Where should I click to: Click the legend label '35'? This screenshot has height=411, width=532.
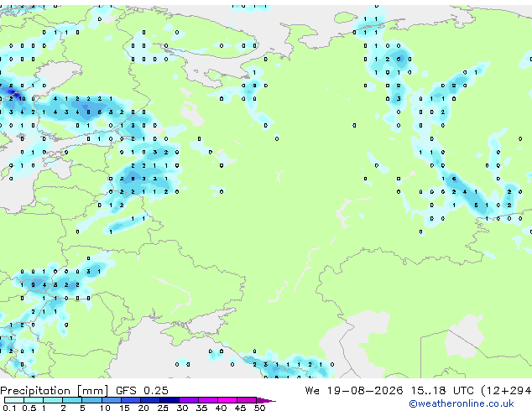click(x=201, y=408)
